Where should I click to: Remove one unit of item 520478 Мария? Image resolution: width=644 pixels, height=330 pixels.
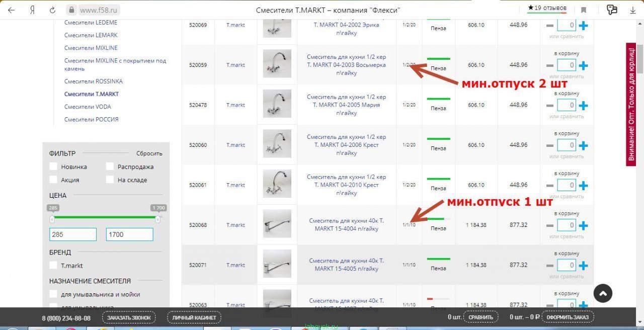tap(550, 106)
